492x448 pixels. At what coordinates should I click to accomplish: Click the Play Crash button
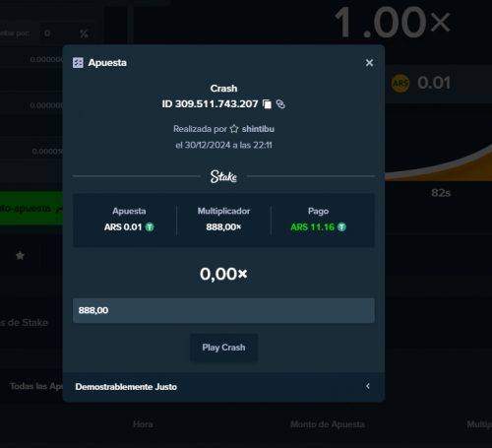coord(223,348)
